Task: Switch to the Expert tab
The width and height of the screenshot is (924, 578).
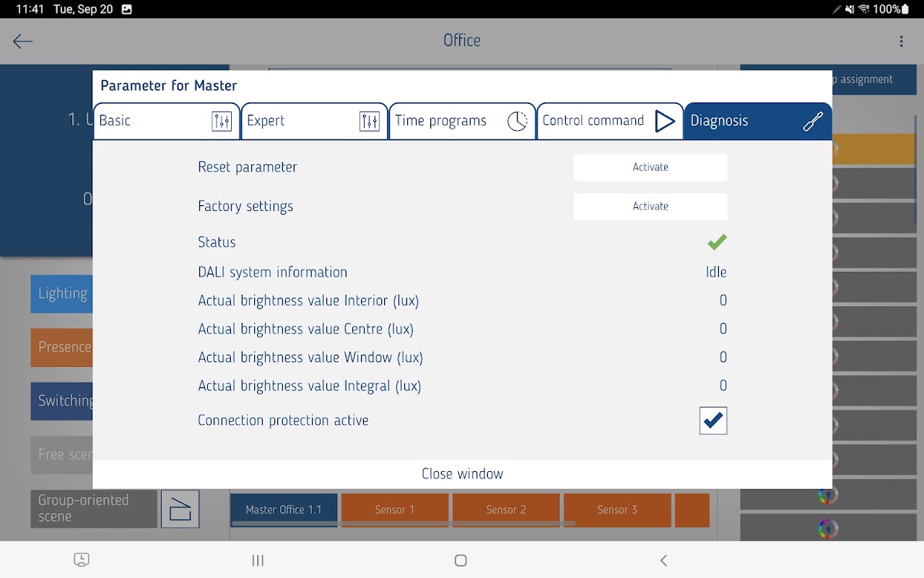Action: coord(313,121)
